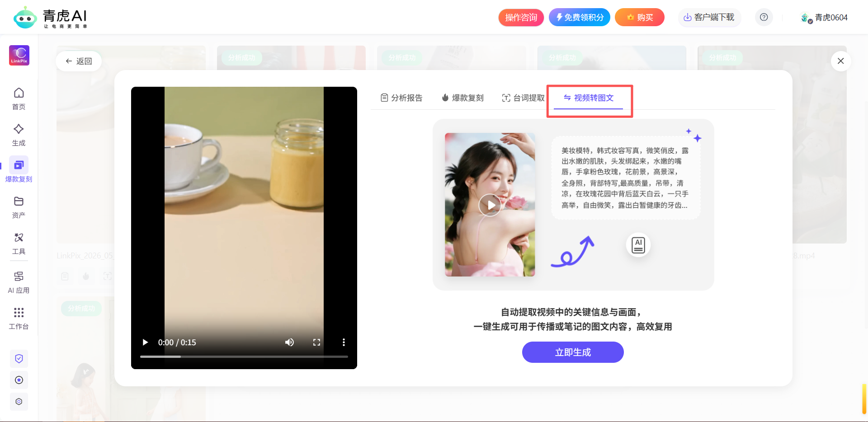Click 客户端下载 button
Viewport: 868px width, 422px height.
pyautogui.click(x=709, y=17)
